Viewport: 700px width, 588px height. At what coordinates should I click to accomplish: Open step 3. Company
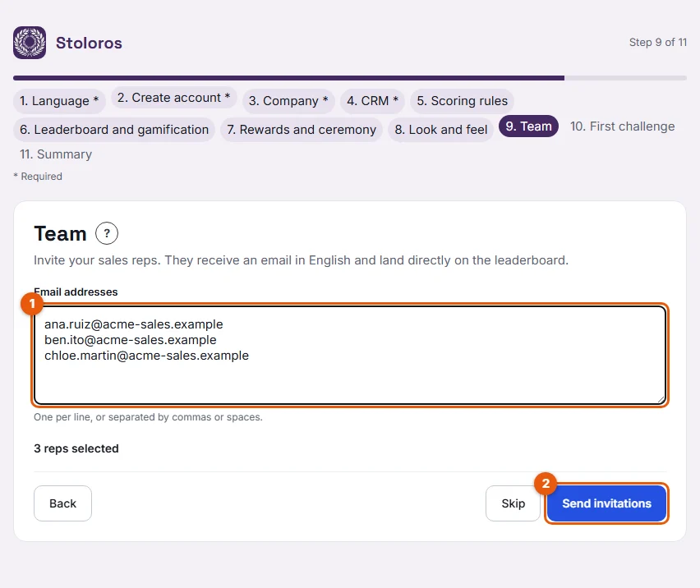pyautogui.click(x=288, y=101)
